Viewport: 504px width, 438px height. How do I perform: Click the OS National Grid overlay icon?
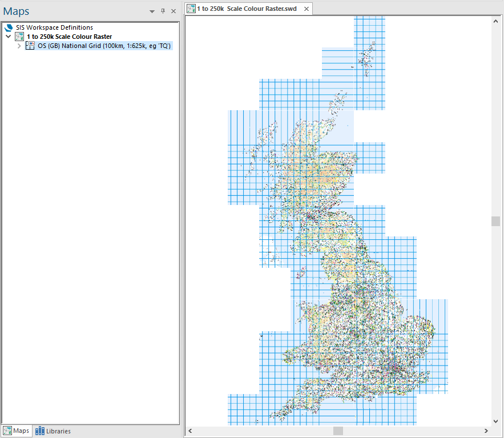30,46
